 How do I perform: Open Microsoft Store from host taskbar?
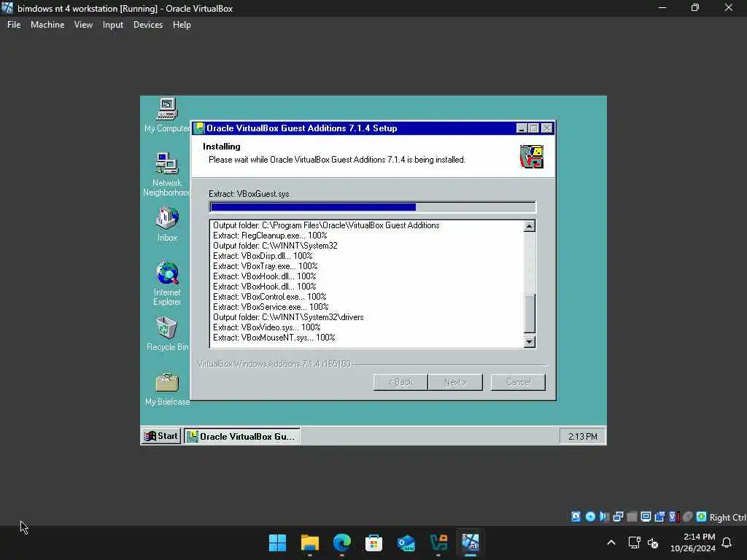coord(374,542)
